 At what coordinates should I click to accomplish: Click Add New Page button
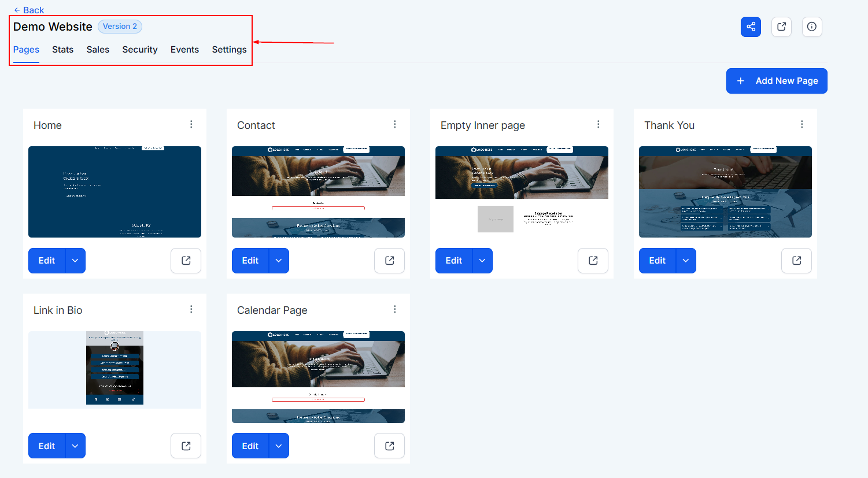pos(777,81)
